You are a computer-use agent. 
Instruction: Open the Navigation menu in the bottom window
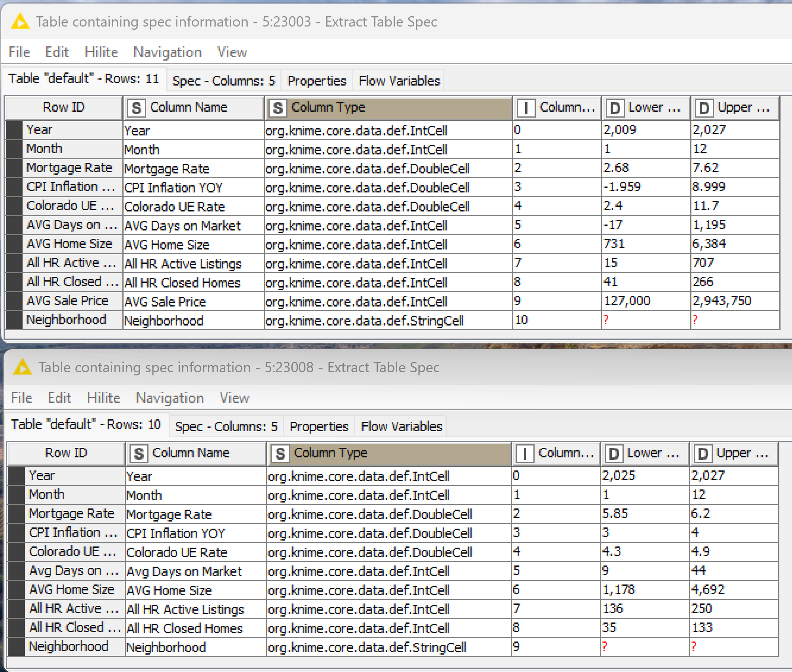pos(169,398)
